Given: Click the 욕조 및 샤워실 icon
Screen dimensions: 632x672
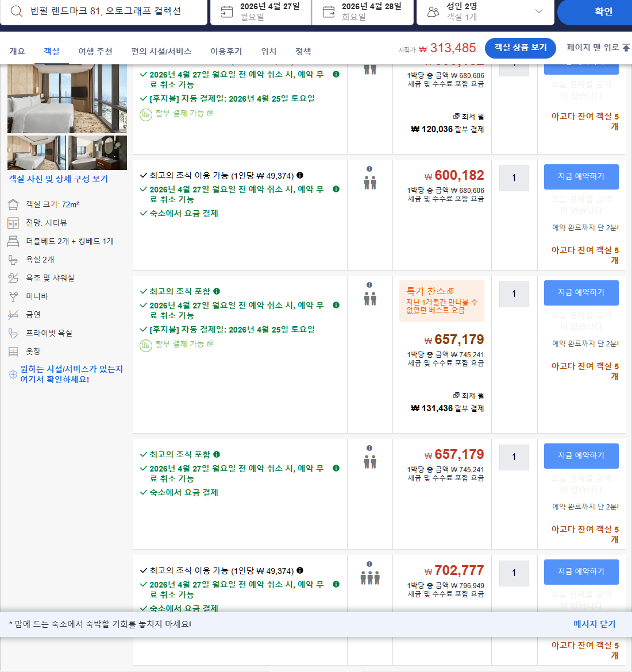Looking at the screenshot, I should pyautogui.click(x=13, y=279).
